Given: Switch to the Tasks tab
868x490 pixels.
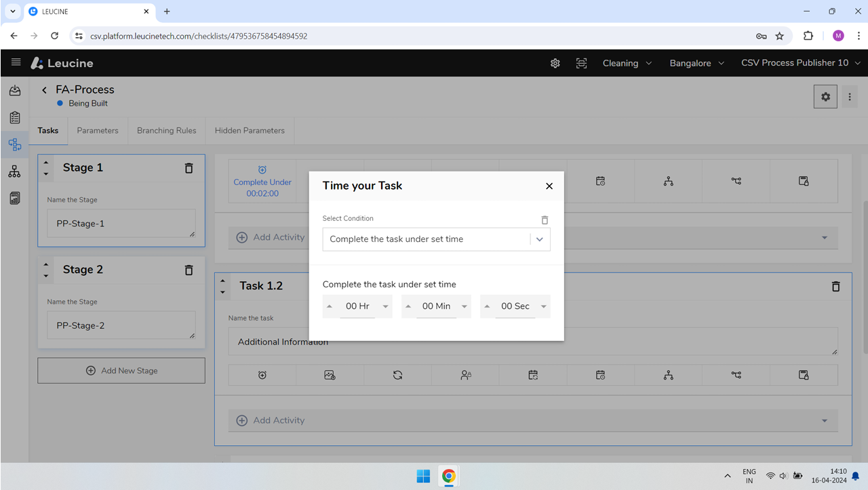Looking at the screenshot, I should [x=48, y=131].
